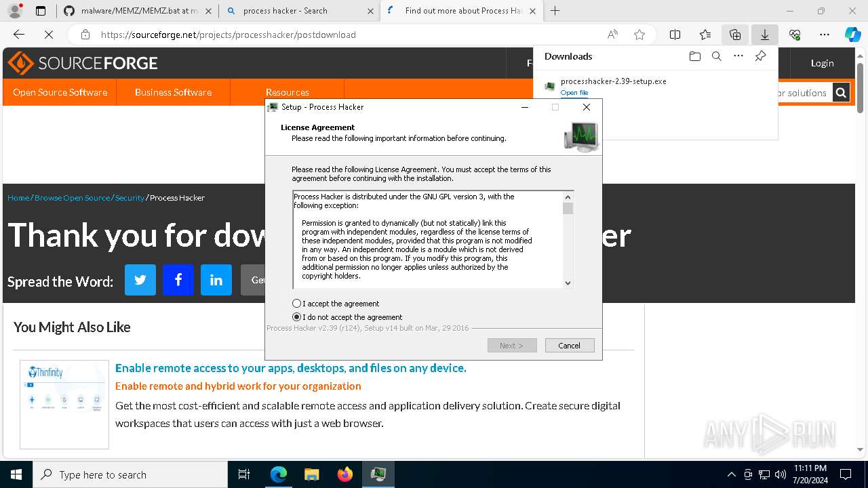Open browser profile icon

pyautogui.click(x=16, y=11)
